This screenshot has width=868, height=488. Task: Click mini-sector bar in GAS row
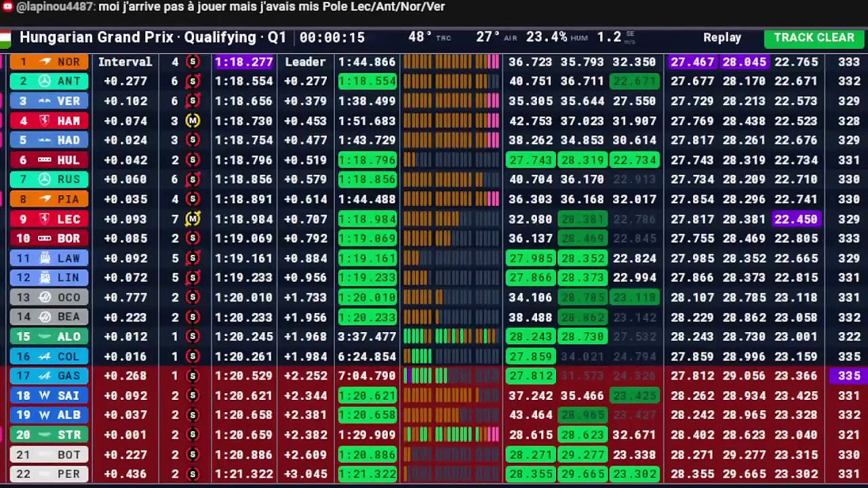pyautogui.click(x=451, y=376)
